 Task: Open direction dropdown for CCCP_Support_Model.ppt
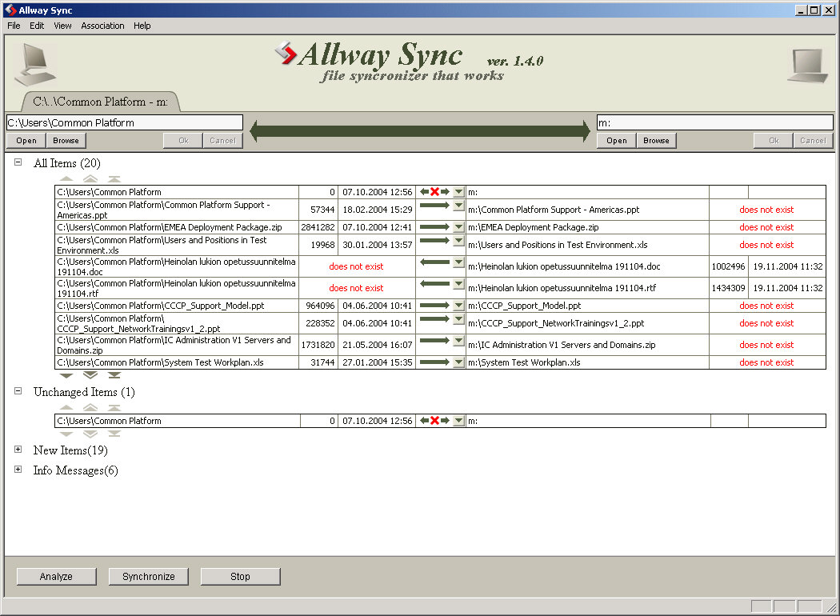(x=458, y=306)
